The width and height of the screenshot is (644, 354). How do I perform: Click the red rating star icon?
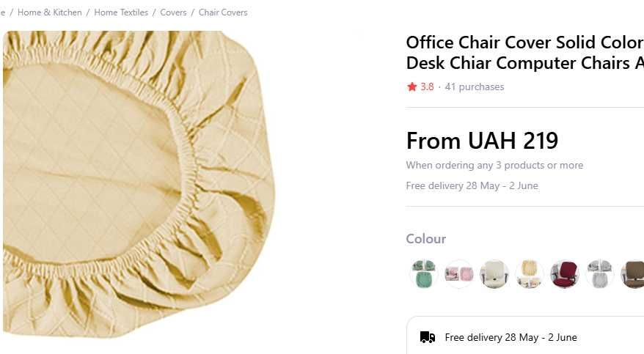[x=411, y=87]
